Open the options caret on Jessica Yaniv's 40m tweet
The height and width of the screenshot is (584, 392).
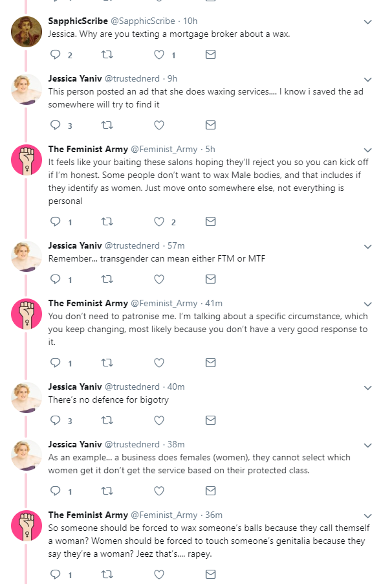tap(368, 388)
